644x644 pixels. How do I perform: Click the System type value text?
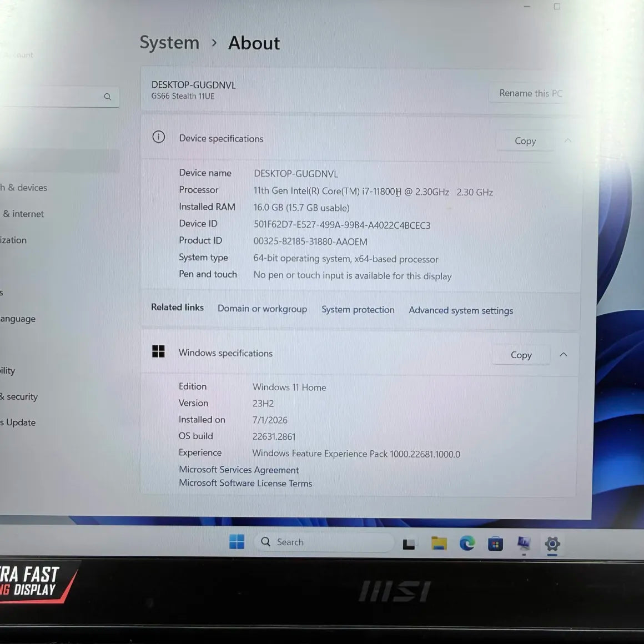pyautogui.click(x=346, y=259)
